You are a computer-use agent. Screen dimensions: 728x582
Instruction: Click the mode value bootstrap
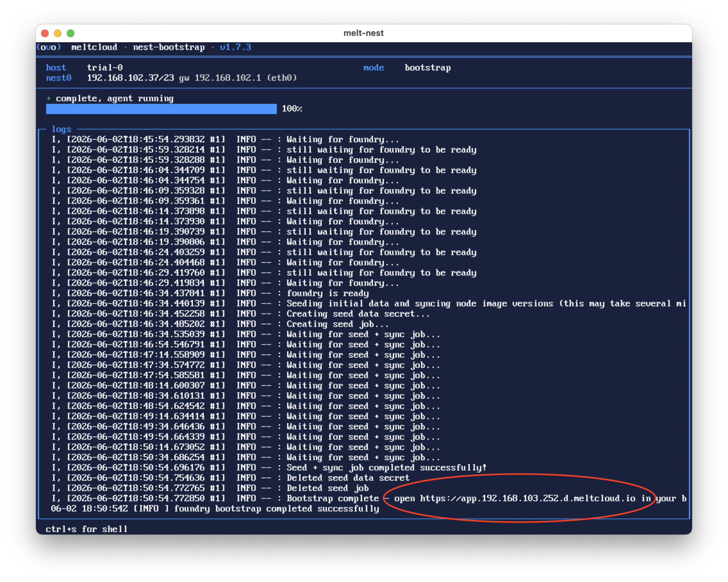point(428,68)
